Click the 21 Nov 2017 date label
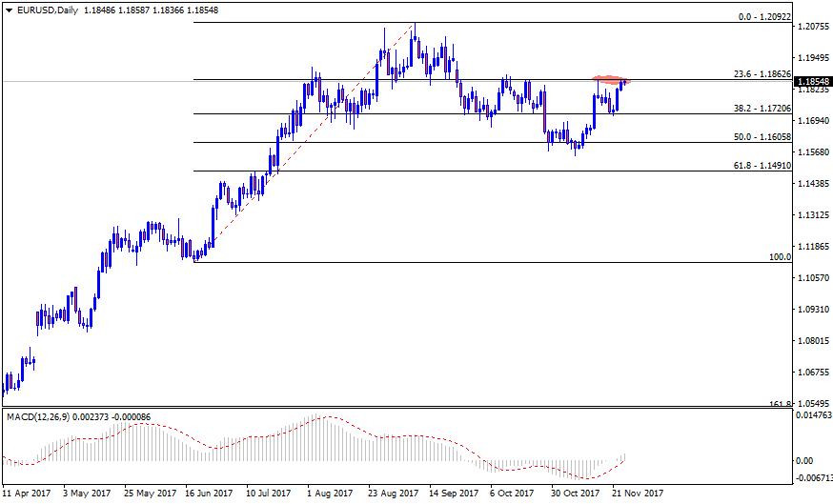Image resolution: width=833 pixels, height=504 pixels. 636,494
